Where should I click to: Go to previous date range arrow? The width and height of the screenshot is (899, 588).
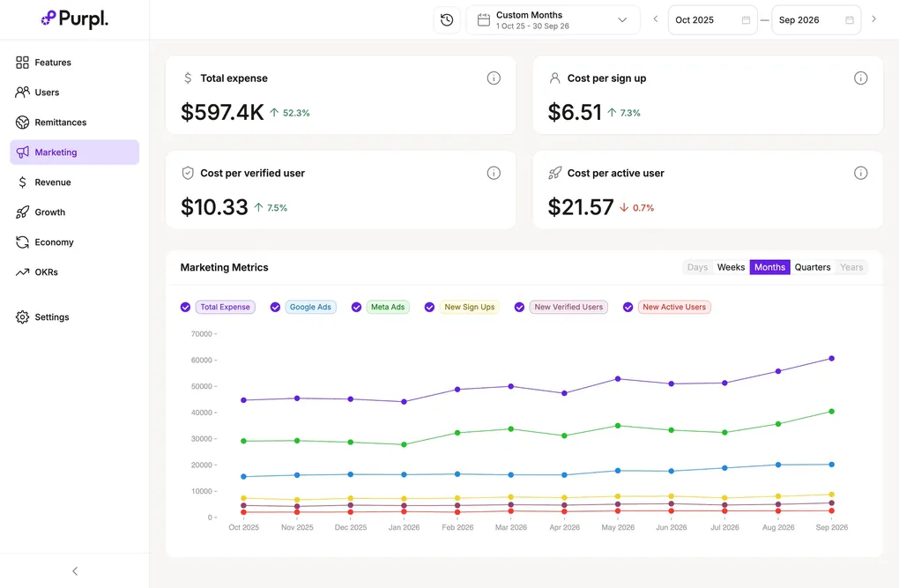pyautogui.click(x=656, y=19)
